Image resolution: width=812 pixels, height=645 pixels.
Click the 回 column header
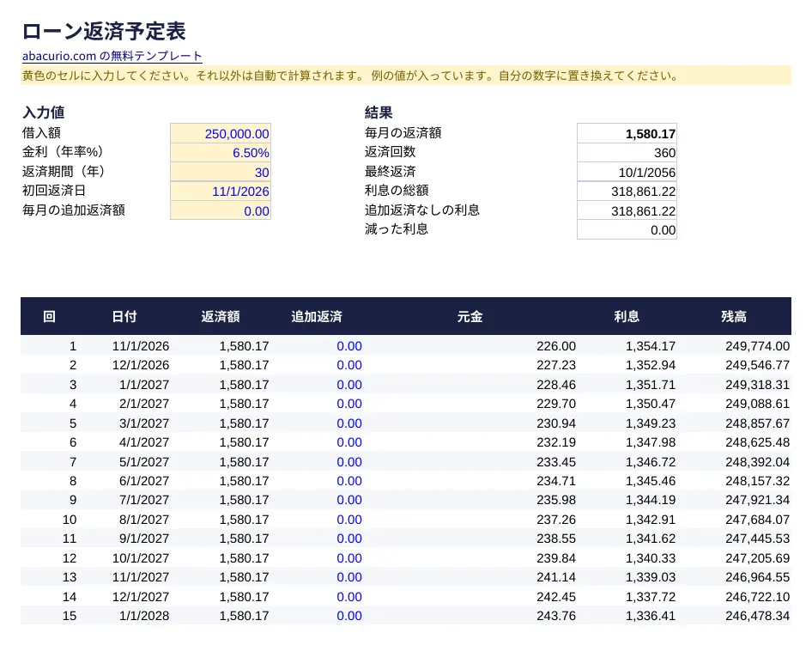tap(49, 317)
